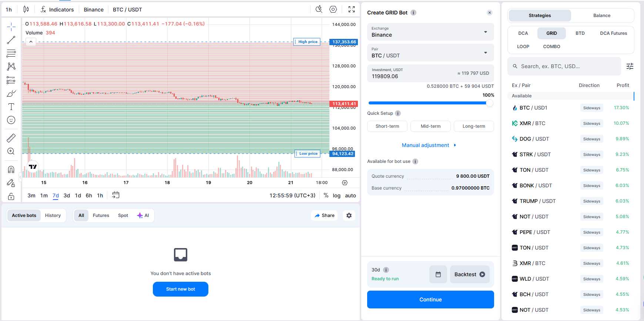Viewport: 644px width, 321px height.
Task: Show Quick Setup info tooltip
Action: (x=398, y=113)
